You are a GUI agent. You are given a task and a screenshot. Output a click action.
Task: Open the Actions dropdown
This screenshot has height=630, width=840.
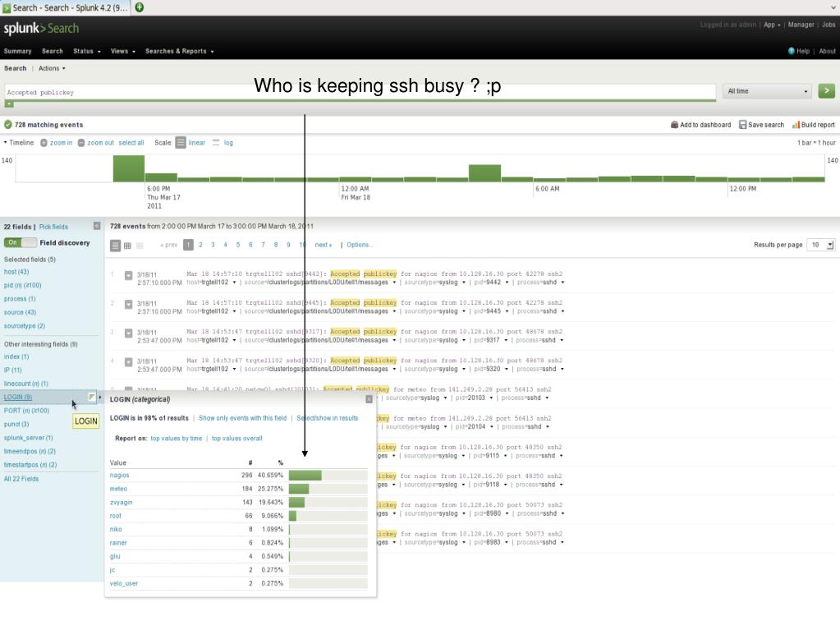52,68
